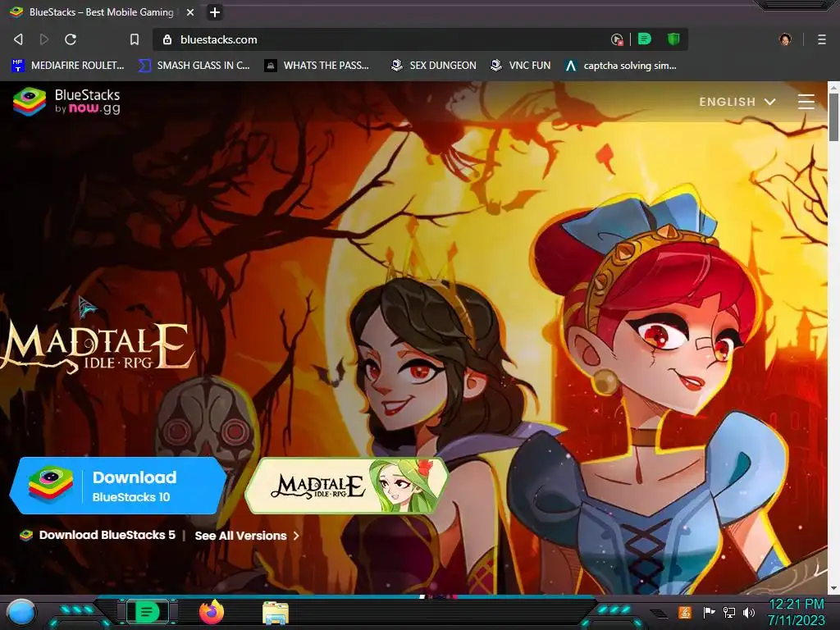Viewport: 840px width, 630px height.
Task: View site security lock icon
Action: 167,39
